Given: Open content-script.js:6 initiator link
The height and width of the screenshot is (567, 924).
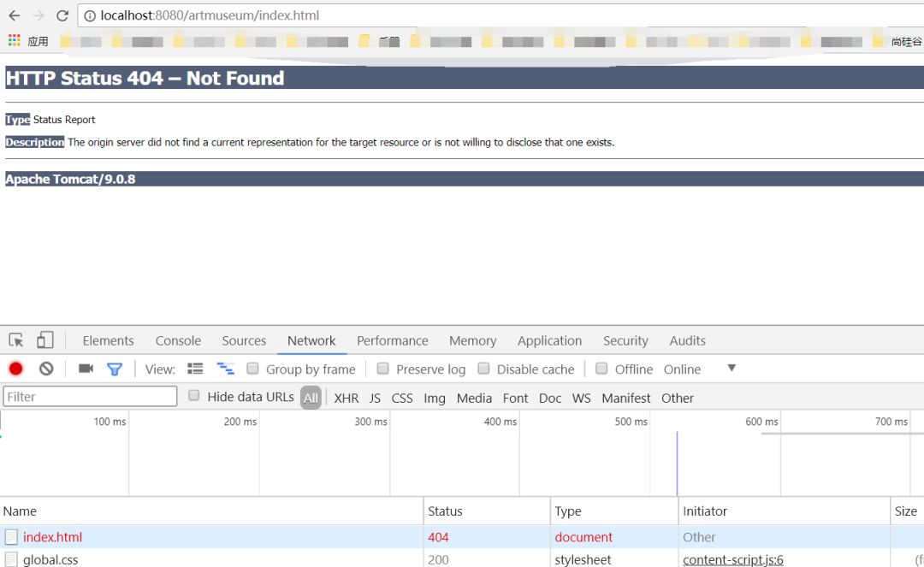Looking at the screenshot, I should click(733, 559).
